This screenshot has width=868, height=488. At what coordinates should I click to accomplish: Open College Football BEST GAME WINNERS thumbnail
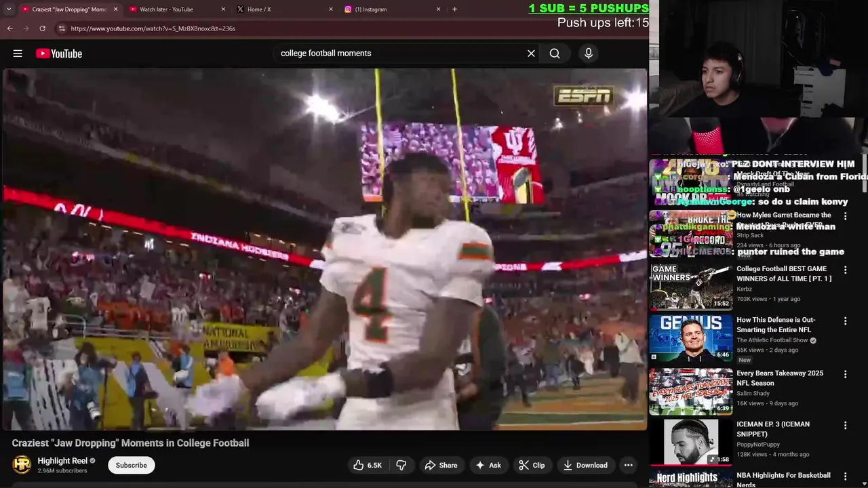click(x=691, y=287)
